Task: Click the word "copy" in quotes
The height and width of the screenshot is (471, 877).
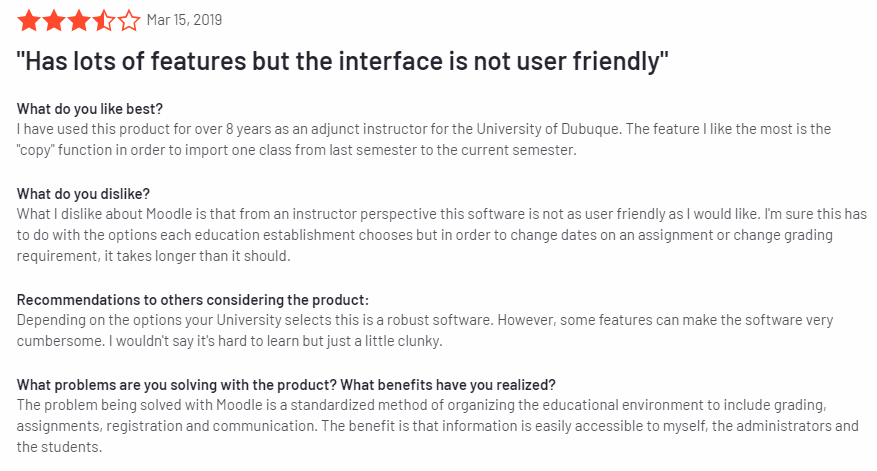Action: [x=35, y=150]
